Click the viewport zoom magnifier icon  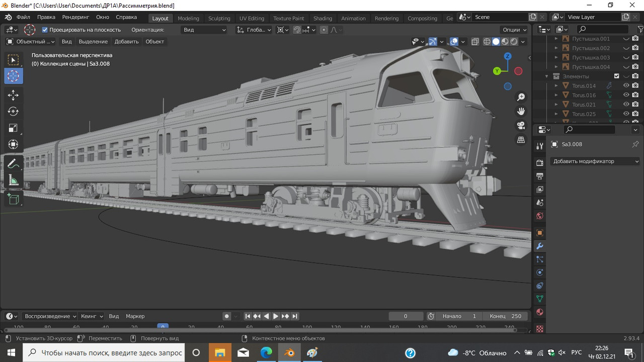pyautogui.click(x=521, y=97)
